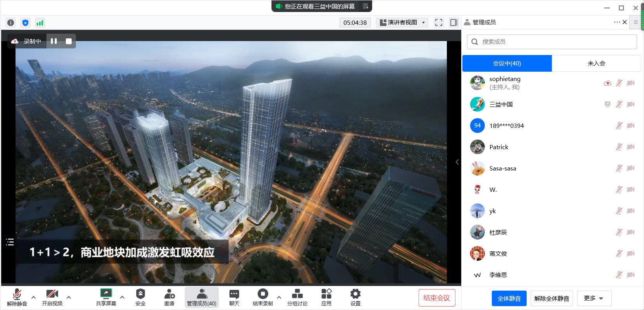This screenshot has width=644, height=310.
Task: Switch to 未入会 tab
Action: (x=596, y=63)
